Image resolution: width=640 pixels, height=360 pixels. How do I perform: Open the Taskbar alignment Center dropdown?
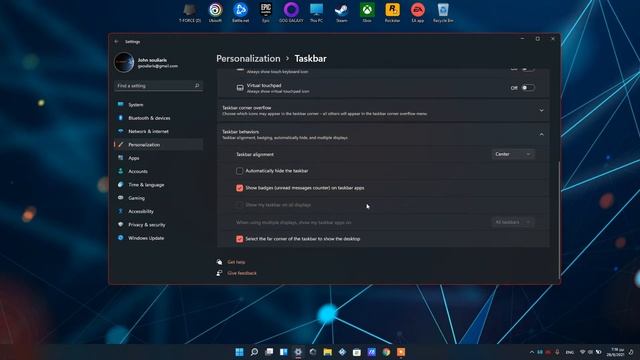[x=513, y=154]
